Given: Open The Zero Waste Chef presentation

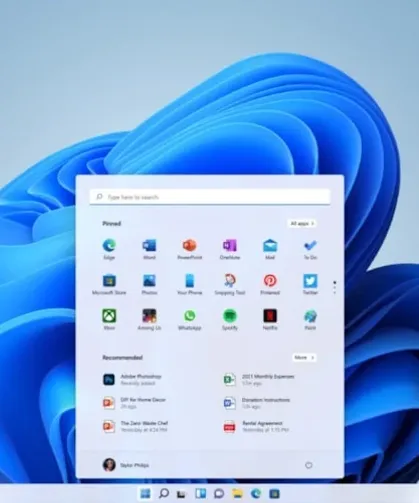Looking at the screenshot, I should point(136,426).
